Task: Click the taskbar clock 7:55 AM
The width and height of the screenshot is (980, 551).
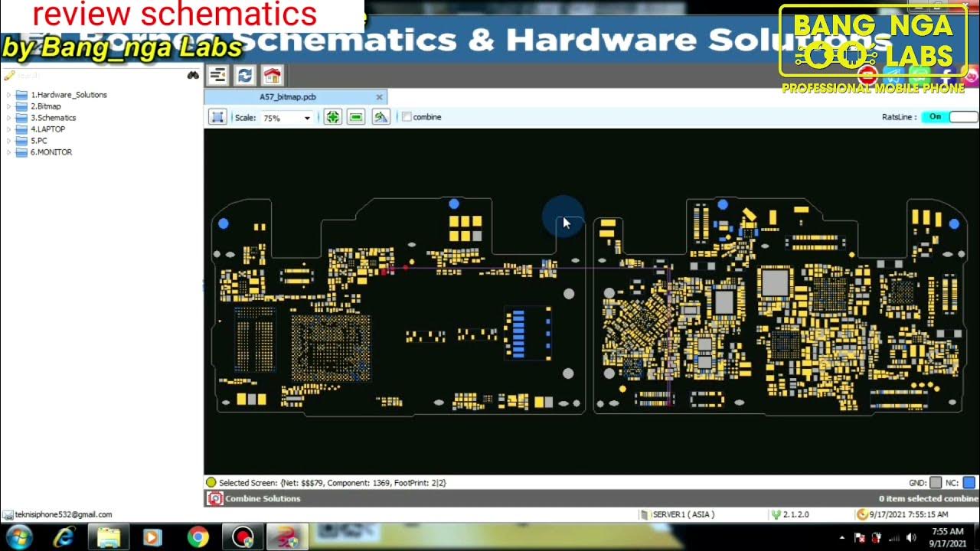Action: point(948,537)
